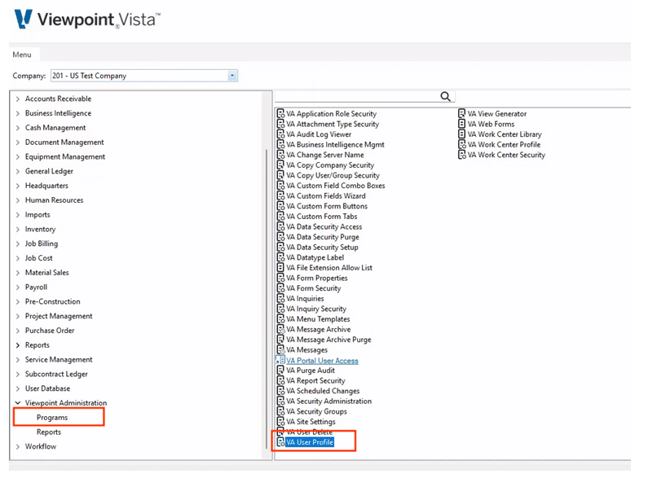Select the Job Cost module
The width and height of the screenshot is (670, 478).
(x=39, y=258)
